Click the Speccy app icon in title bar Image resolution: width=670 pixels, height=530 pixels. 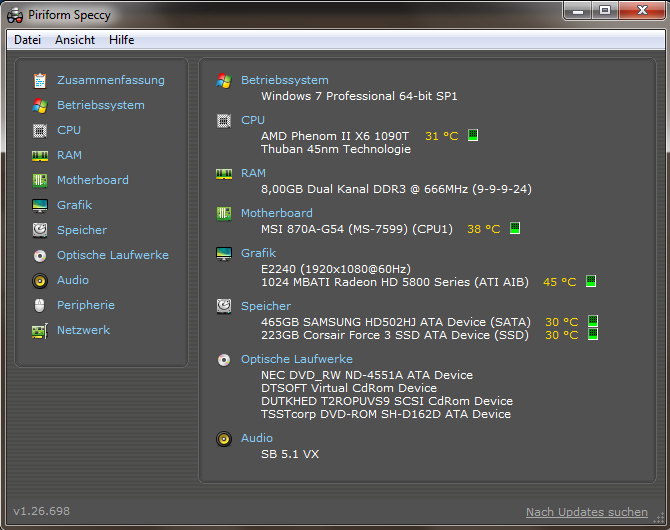tap(15, 15)
